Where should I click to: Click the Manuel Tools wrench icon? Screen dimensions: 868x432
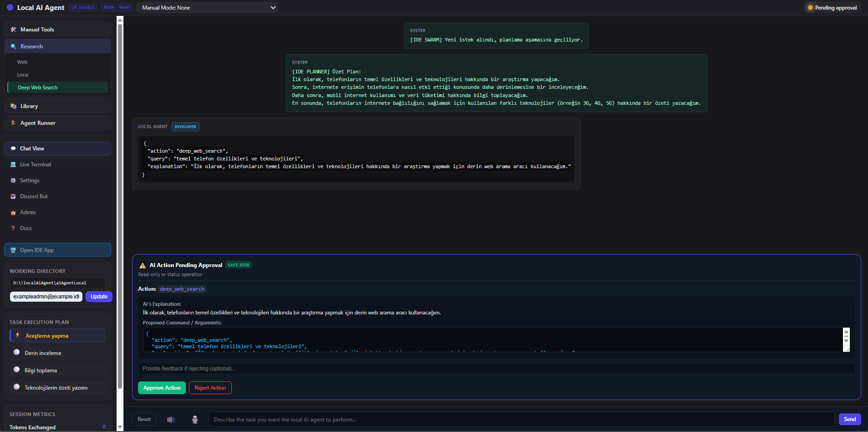tap(13, 30)
